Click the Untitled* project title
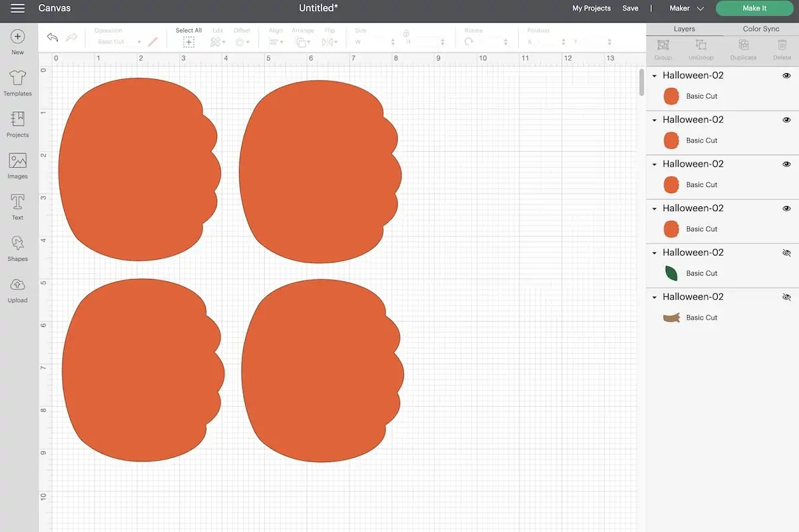 [x=318, y=9]
